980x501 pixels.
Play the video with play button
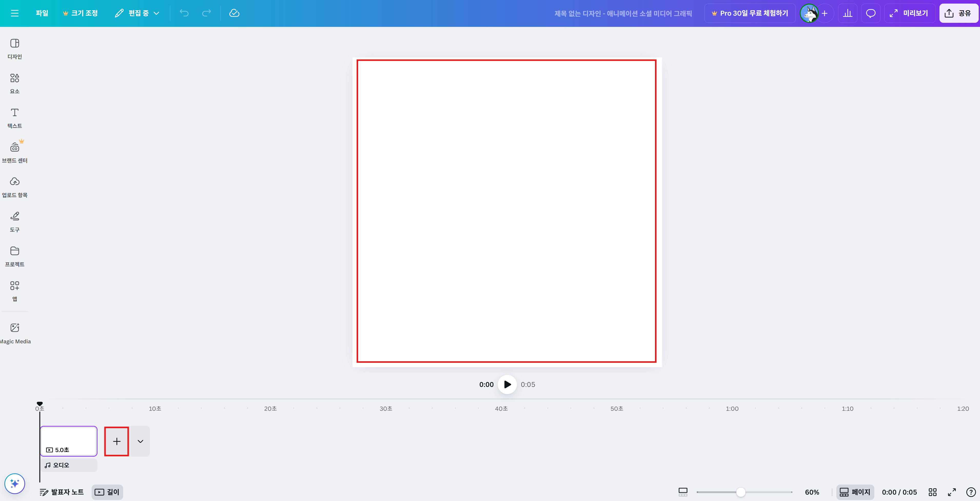click(507, 384)
